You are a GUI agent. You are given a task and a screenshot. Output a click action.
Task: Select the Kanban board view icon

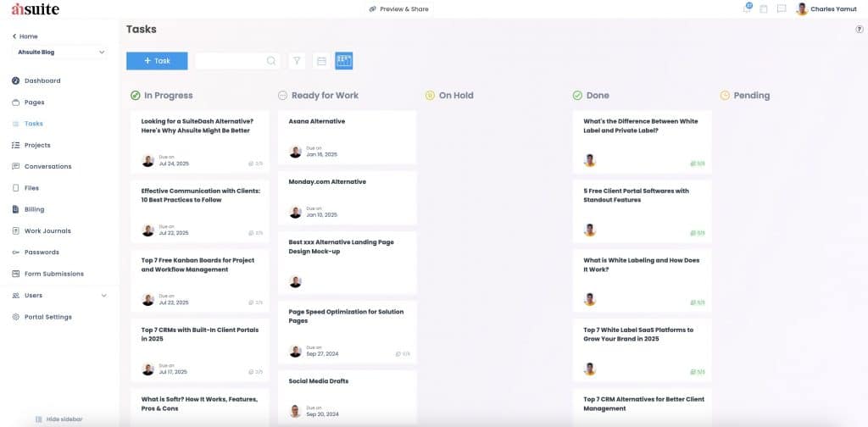pyautogui.click(x=344, y=61)
